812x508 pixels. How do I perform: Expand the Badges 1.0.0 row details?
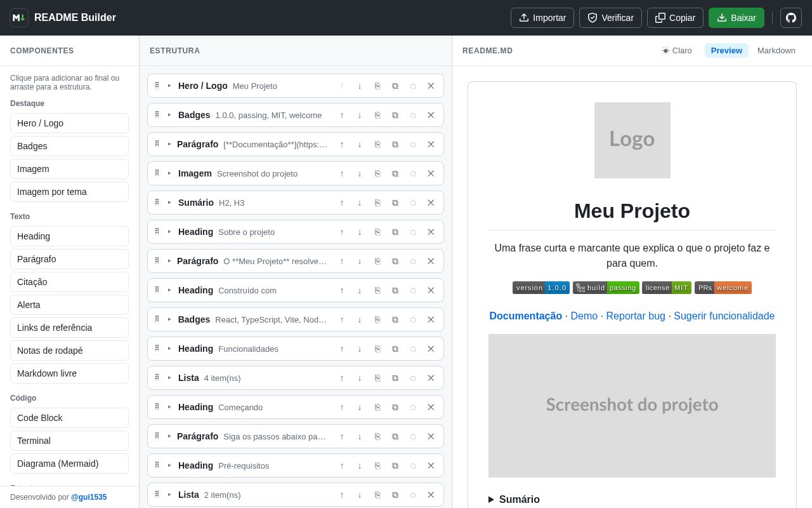point(169,115)
